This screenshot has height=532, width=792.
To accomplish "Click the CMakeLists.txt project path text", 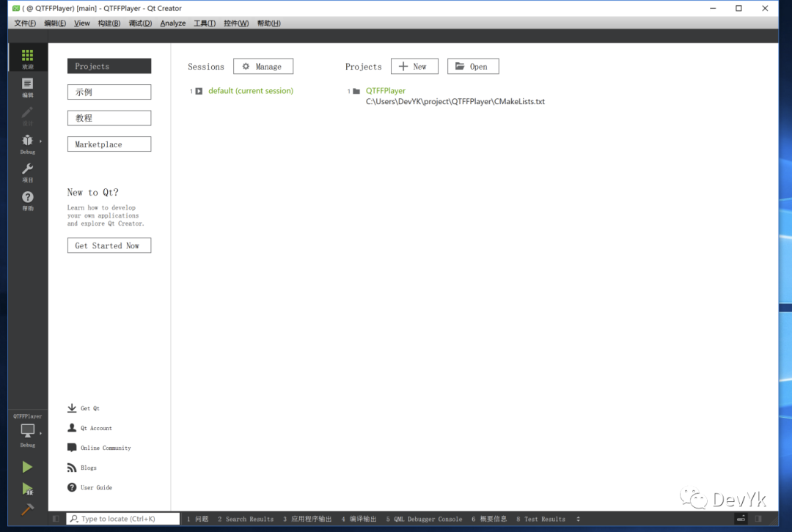I will pos(455,101).
